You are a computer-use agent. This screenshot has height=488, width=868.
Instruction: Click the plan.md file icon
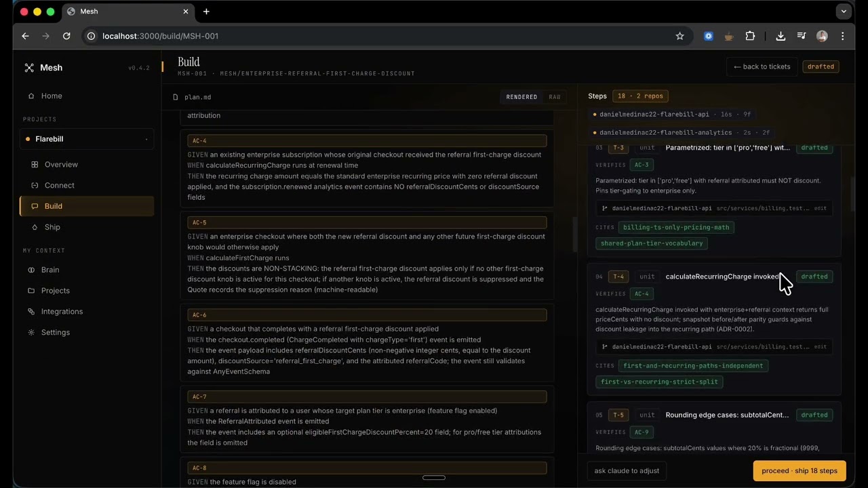coord(176,97)
